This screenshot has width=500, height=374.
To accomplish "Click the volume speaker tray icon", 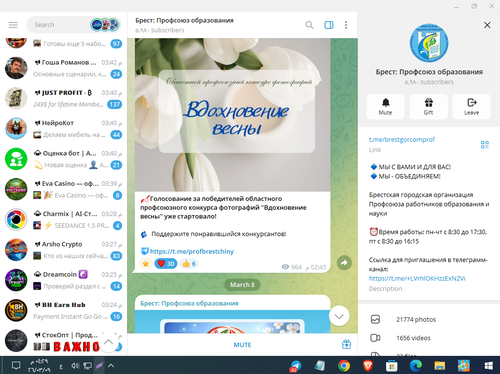I will [x=75, y=366].
